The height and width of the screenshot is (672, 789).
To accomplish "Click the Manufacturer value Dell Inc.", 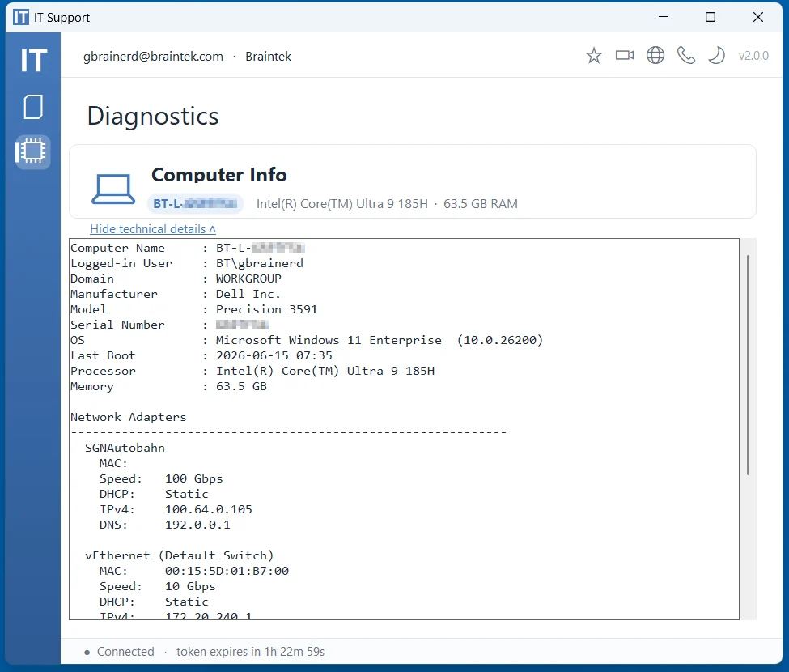I will (248, 294).
